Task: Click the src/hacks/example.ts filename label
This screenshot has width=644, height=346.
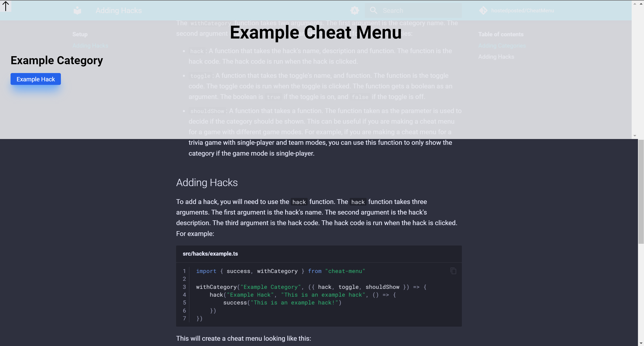Action: pyautogui.click(x=210, y=254)
